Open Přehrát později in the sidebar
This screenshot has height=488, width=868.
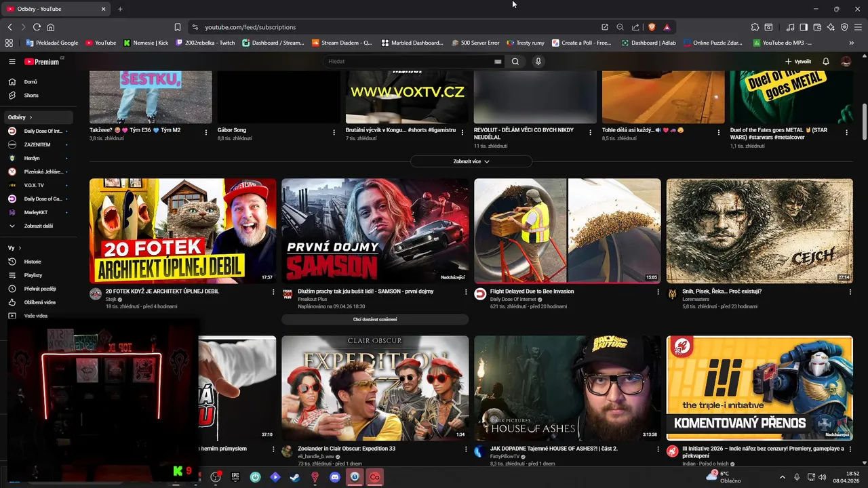click(x=38, y=289)
